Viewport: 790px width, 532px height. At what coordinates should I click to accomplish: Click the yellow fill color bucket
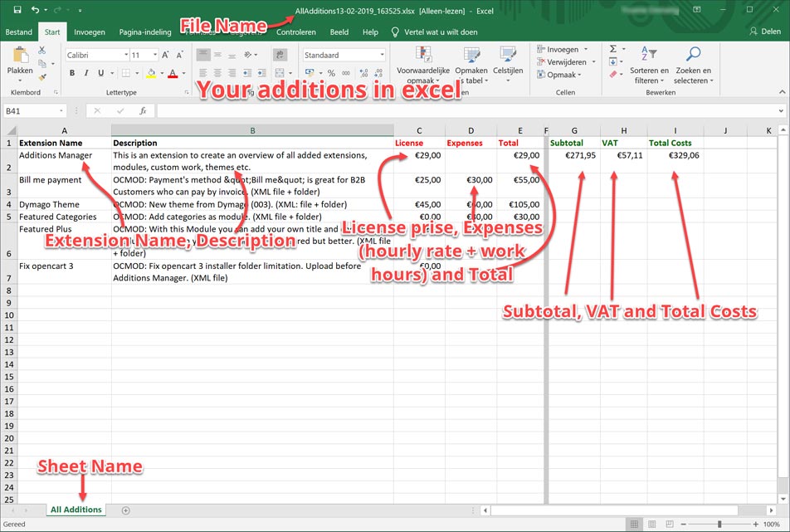[151, 73]
